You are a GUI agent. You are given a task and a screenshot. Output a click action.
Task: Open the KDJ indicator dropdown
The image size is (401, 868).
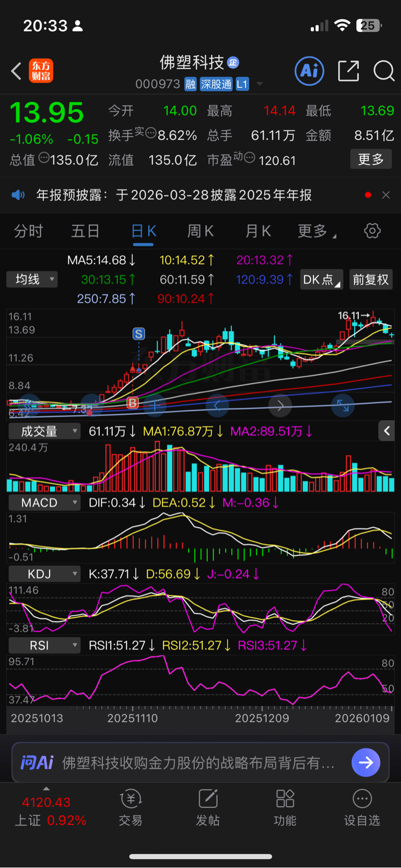(x=44, y=574)
